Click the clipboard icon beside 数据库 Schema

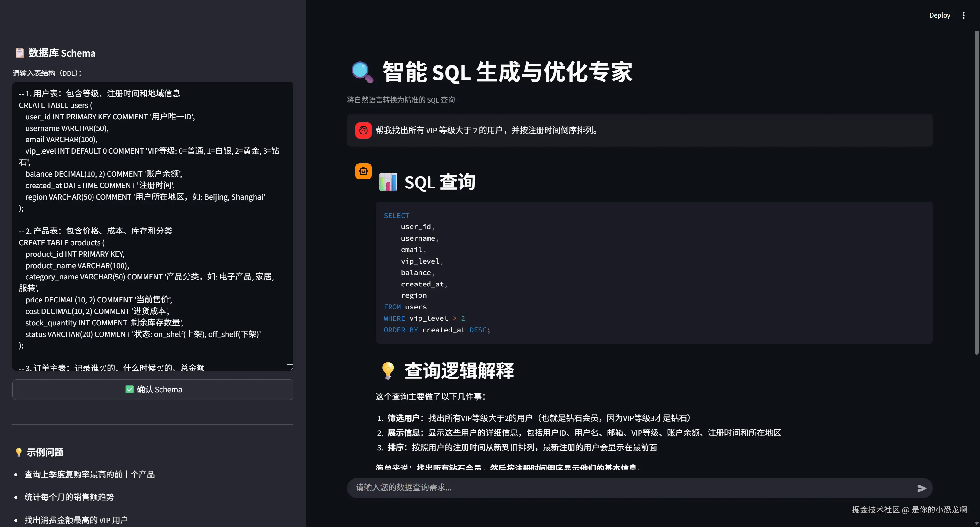pos(19,53)
